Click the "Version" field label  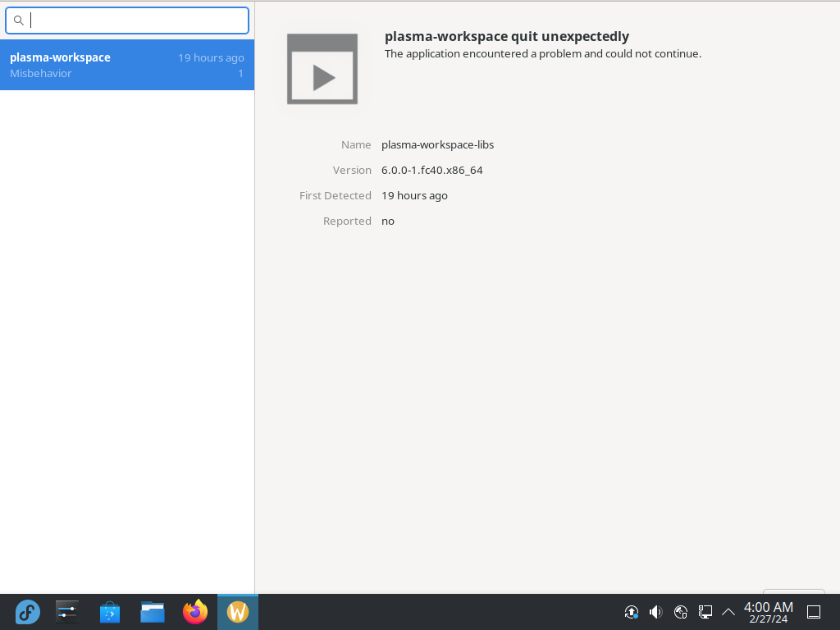pyautogui.click(x=352, y=171)
